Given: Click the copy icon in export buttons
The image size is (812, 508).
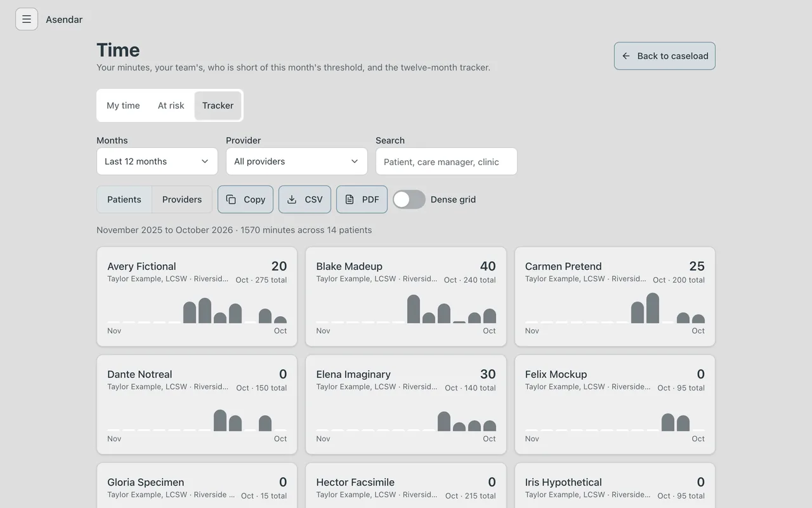Looking at the screenshot, I should click(x=231, y=199).
